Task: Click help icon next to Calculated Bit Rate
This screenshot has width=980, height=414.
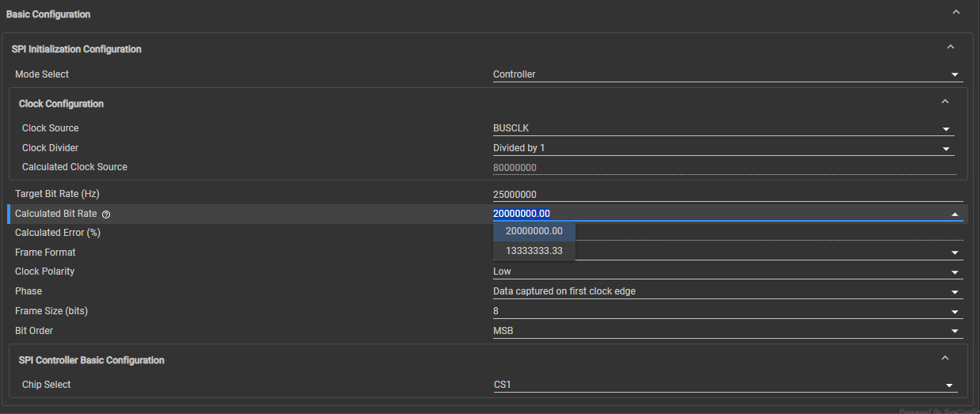Action: 106,214
